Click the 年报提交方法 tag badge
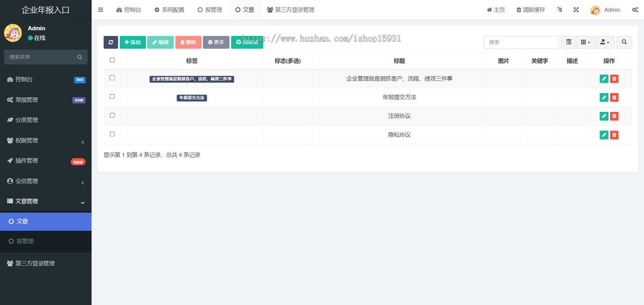 (x=192, y=98)
